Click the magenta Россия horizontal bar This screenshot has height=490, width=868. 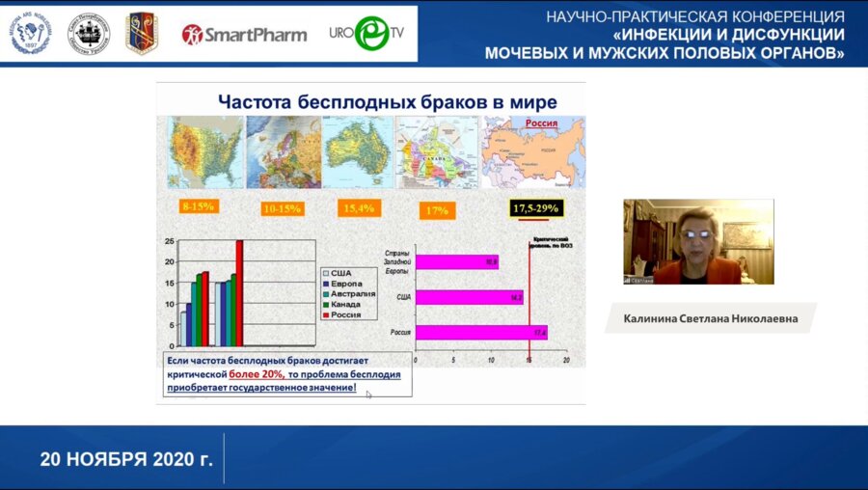(481, 333)
